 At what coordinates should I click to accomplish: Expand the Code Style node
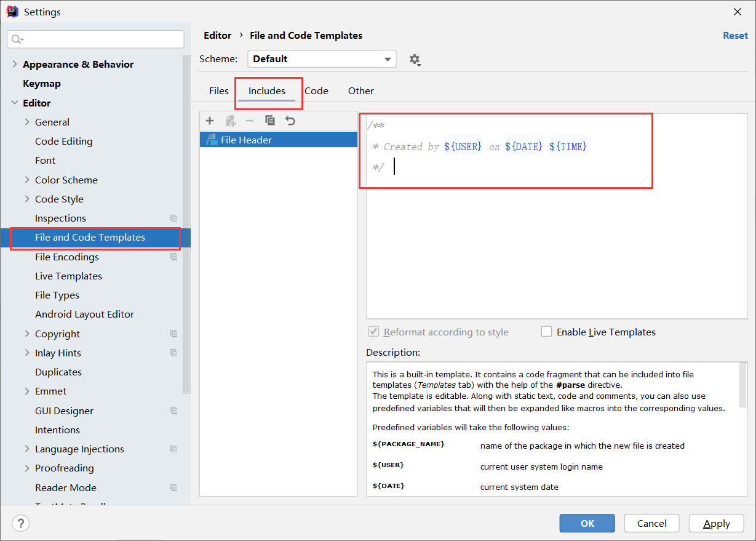[x=27, y=199]
